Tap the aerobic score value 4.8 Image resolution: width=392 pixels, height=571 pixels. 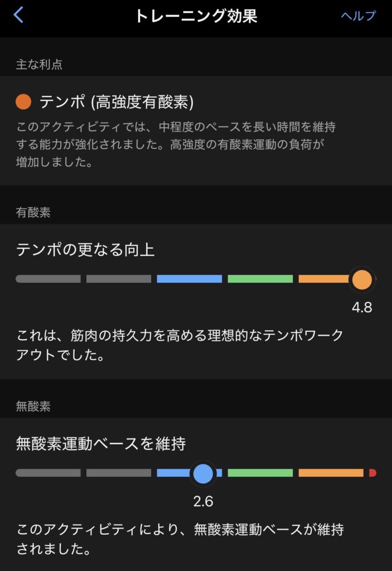[x=361, y=307]
